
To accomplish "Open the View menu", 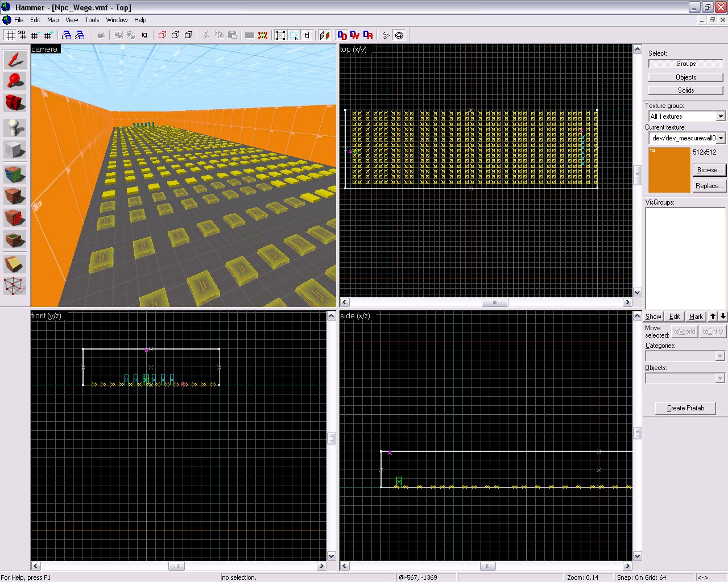I will tap(72, 20).
